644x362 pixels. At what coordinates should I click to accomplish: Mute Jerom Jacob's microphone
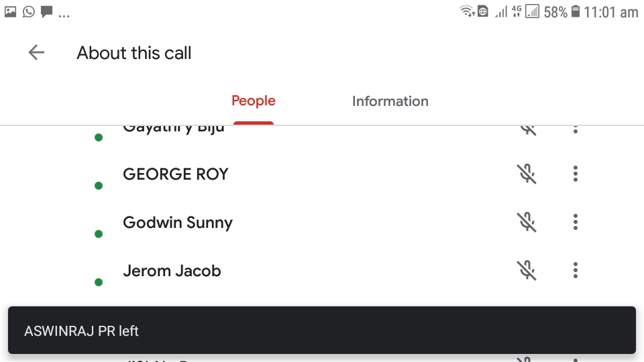click(527, 271)
